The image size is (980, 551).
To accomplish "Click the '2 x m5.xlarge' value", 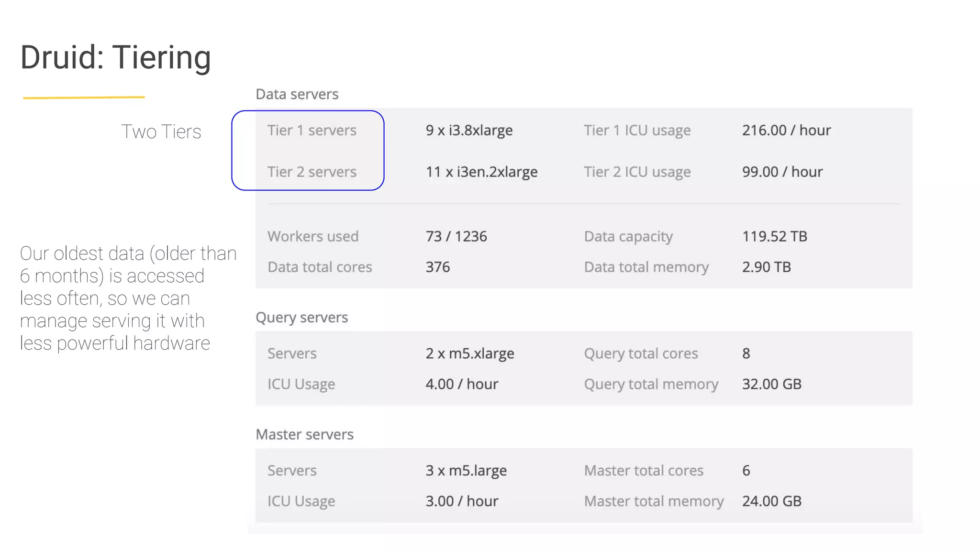I will point(470,354).
